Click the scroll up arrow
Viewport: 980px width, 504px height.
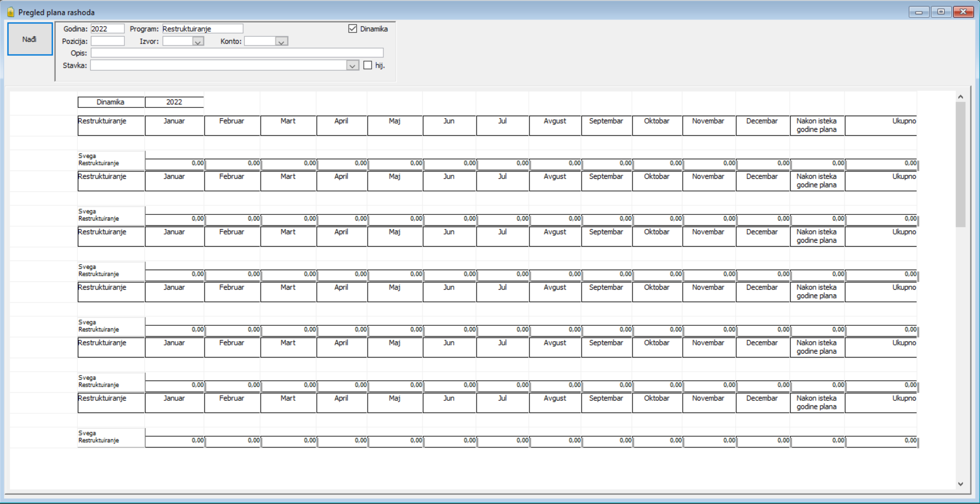961,97
